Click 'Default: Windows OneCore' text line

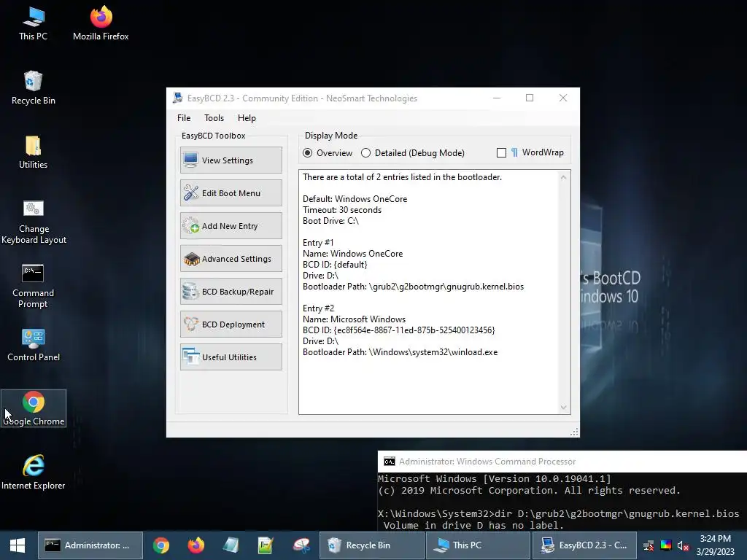pyautogui.click(x=355, y=199)
